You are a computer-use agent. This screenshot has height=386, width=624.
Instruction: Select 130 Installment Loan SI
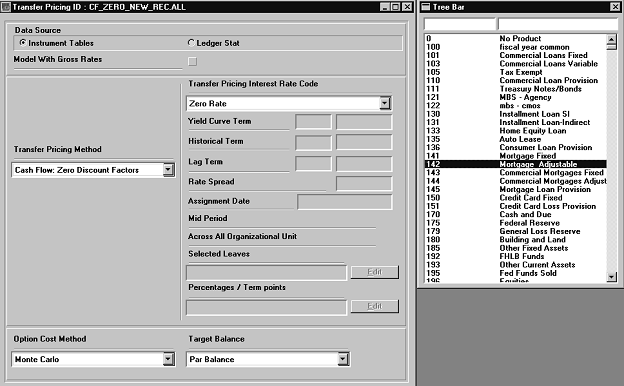(x=516, y=114)
